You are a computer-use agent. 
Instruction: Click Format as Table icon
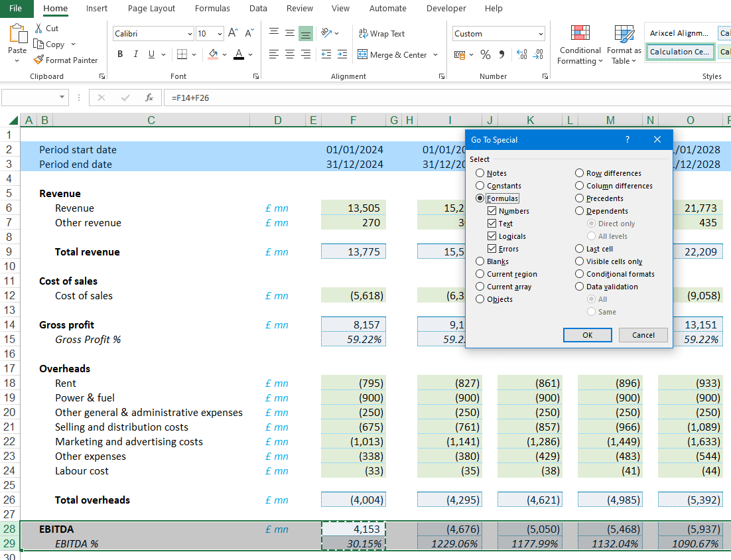point(624,45)
